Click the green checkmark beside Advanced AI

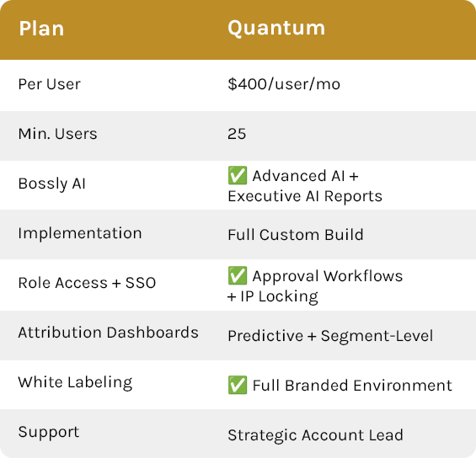tap(238, 175)
